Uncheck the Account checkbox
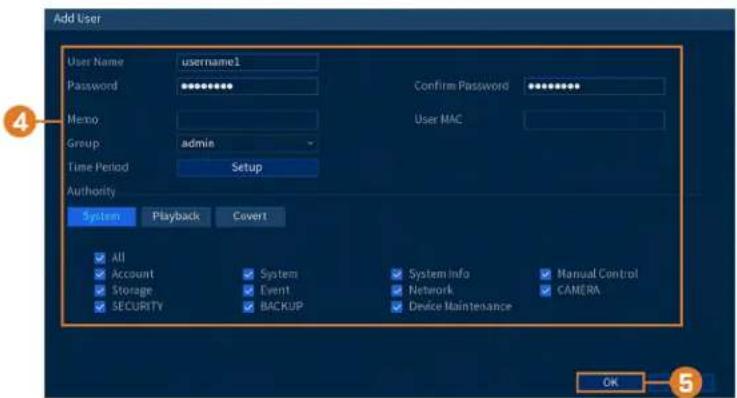This screenshot has width=737, height=398. click(100, 274)
